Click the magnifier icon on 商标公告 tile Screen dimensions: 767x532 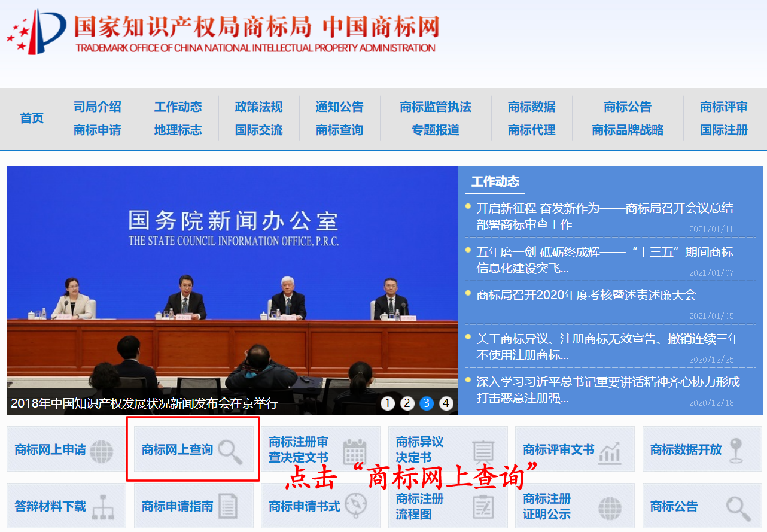(738, 509)
